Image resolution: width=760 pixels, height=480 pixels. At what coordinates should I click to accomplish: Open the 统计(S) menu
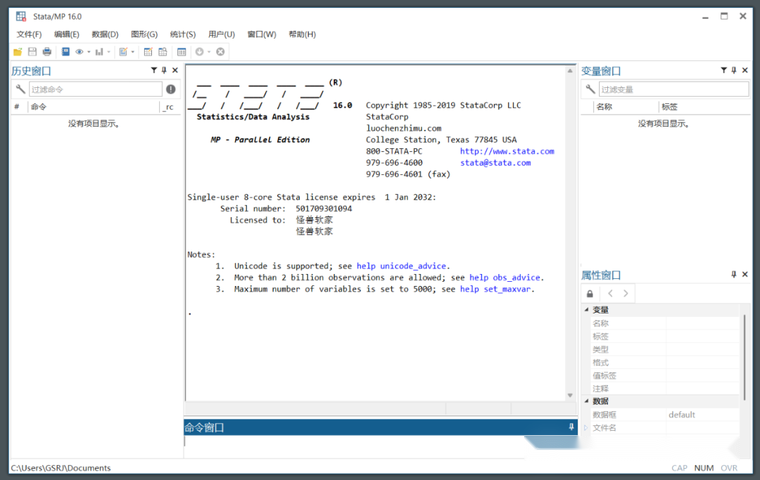(183, 34)
